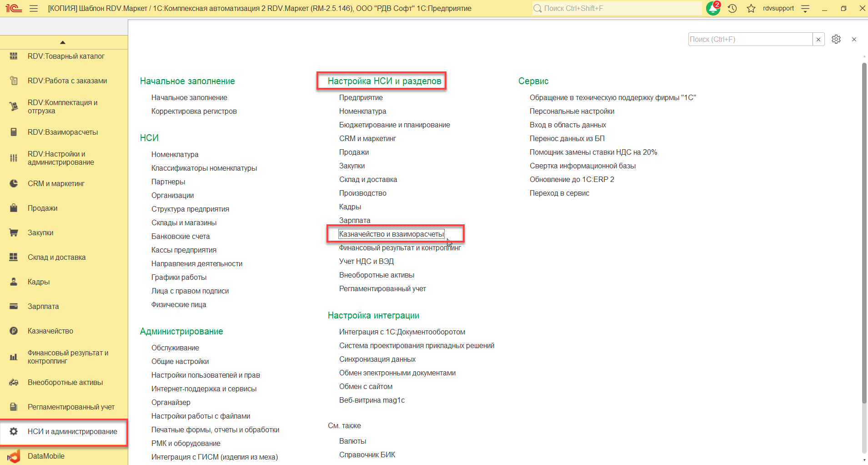Open the history clock icon

pyautogui.click(x=732, y=8)
